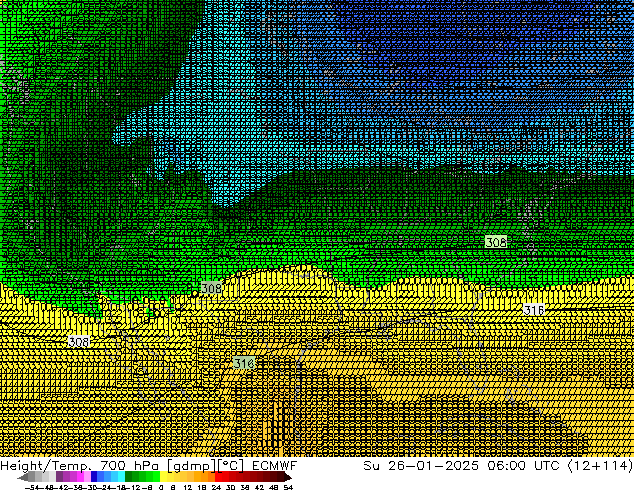The image size is (634, 490).
Task: Click the grey -54°C end of legend
Action: point(23,478)
